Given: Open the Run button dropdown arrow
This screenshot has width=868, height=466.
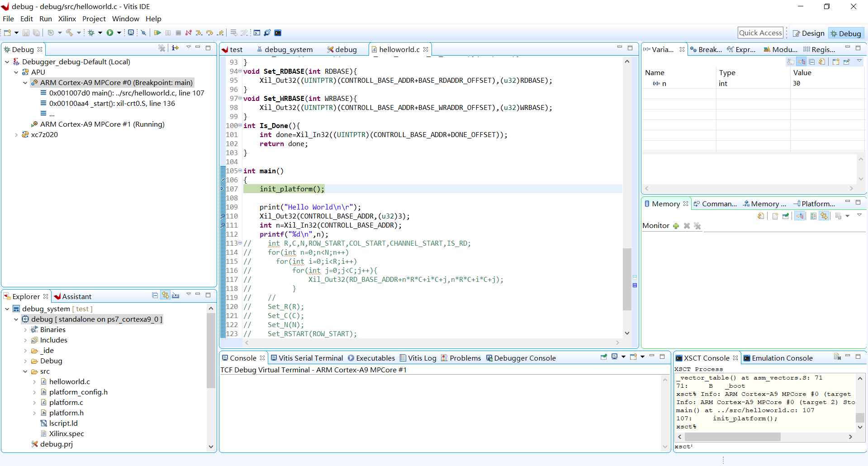Looking at the screenshot, I should click(x=119, y=33).
